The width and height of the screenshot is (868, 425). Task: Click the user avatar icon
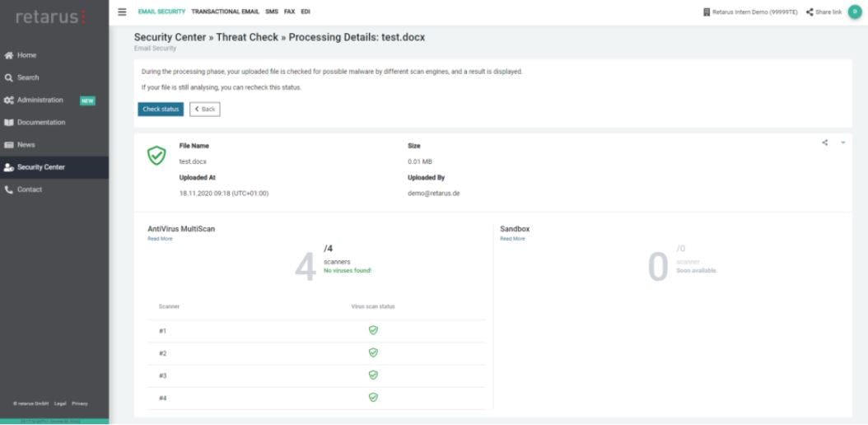[854, 12]
